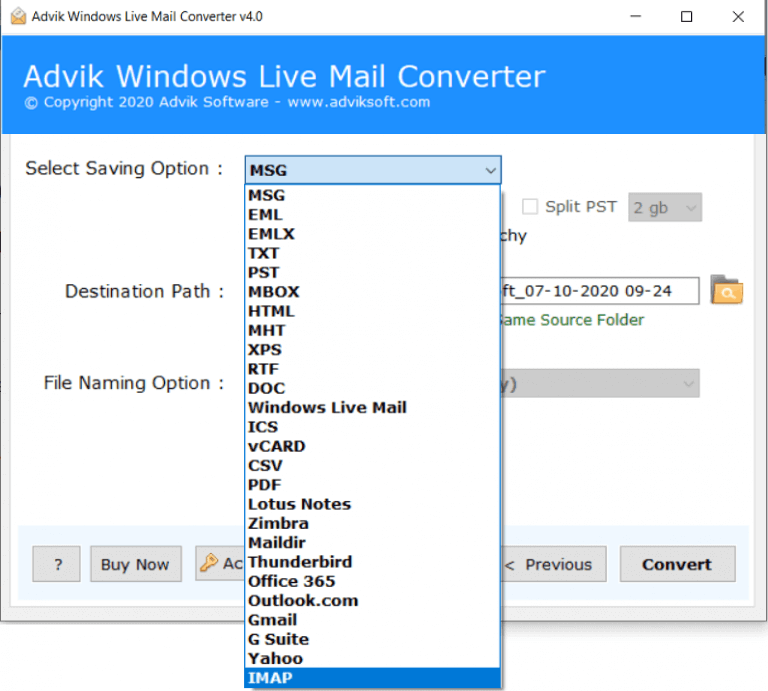This screenshot has height=691, width=768.
Task: Open the 2 gb split size dropdown
Action: tap(665, 207)
